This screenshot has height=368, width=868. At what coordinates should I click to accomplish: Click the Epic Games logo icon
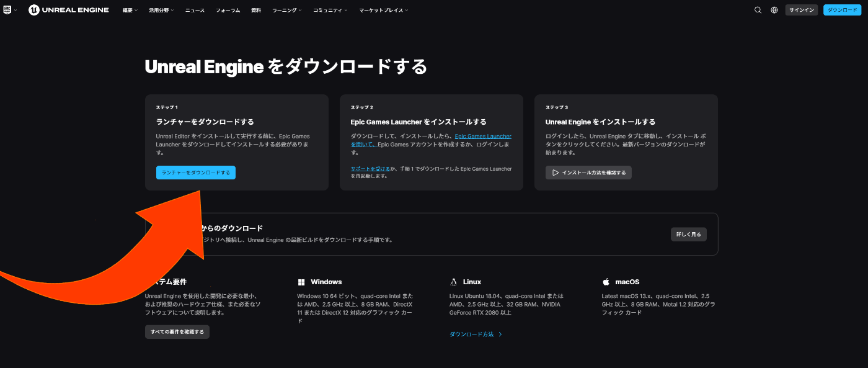(7, 10)
